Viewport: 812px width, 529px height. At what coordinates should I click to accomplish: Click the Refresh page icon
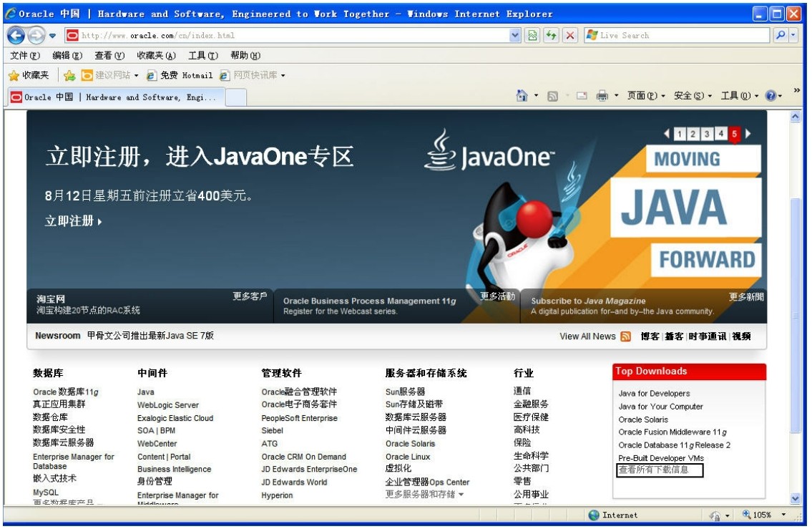(x=551, y=35)
